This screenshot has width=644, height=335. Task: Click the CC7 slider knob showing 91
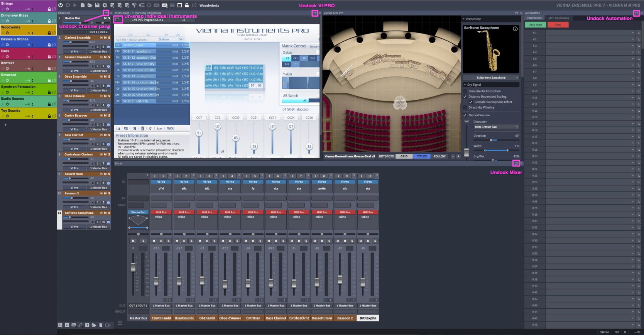point(199,133)
